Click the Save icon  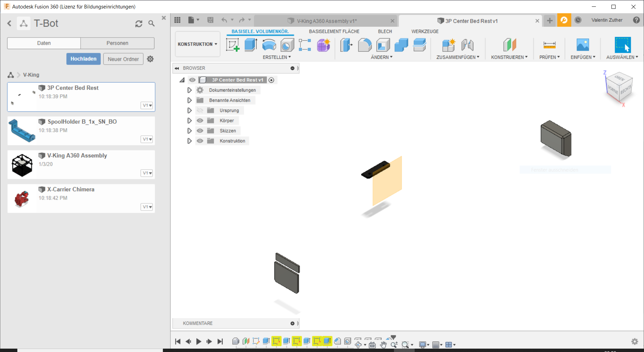pyautogui.click(x=210, y=20)
